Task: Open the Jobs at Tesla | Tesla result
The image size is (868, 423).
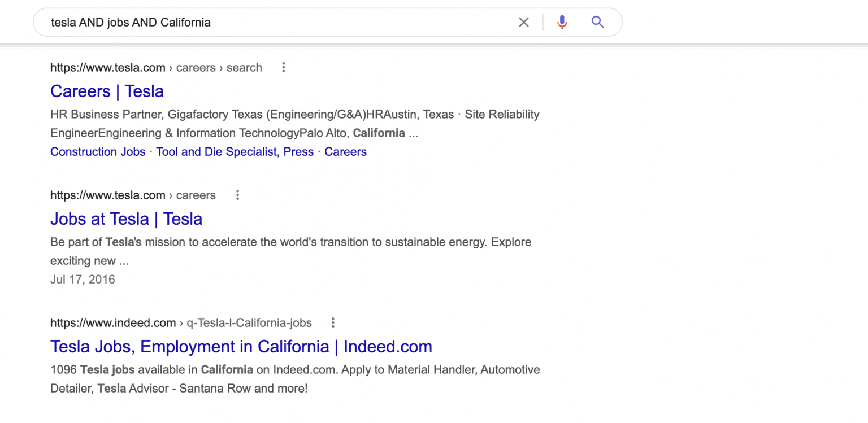Action: pos(126,219)
